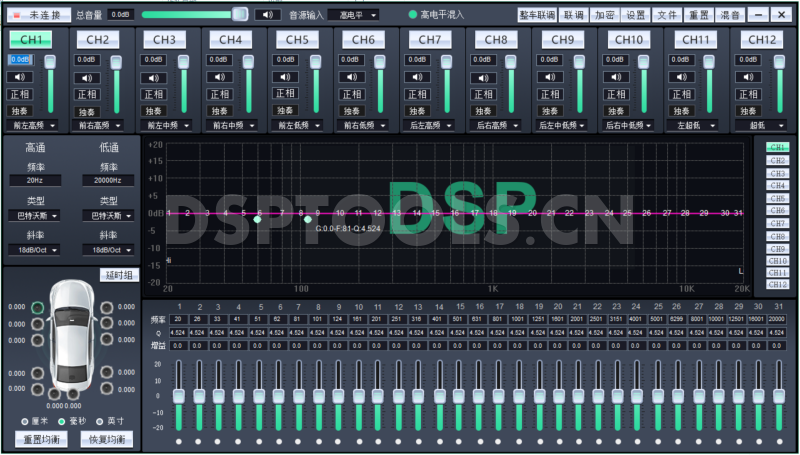Click 加密 button
800x455 pixels.
tap(605, 15)
